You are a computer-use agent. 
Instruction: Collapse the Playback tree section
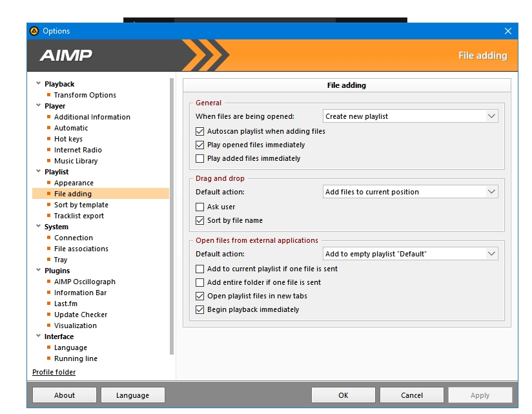coord(38,83)
